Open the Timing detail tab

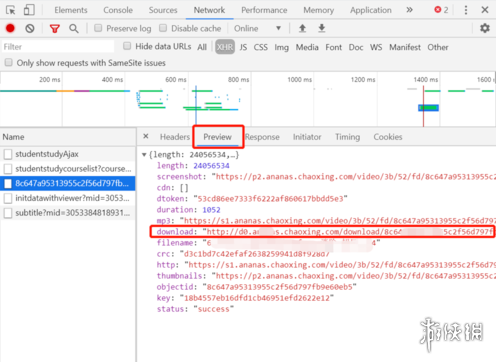(347, 137)
